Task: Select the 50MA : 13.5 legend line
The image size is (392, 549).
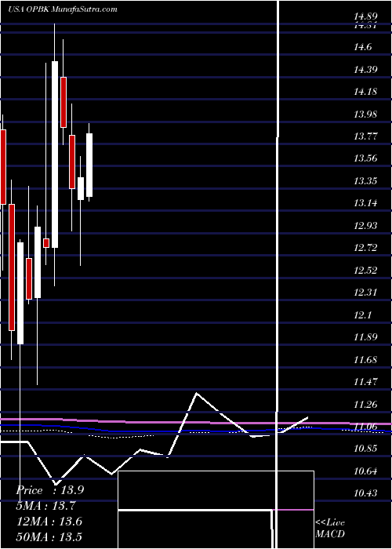Action: 49,536
